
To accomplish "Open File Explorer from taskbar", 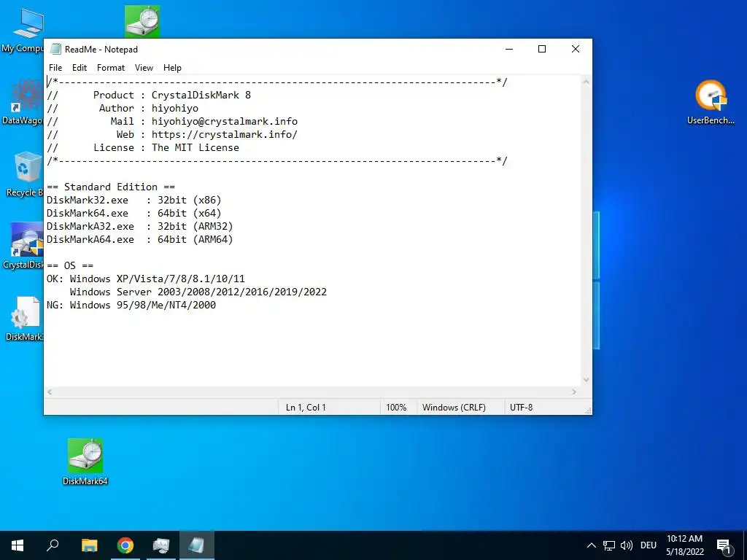I will pyautogui.click(x=89, y=545).
